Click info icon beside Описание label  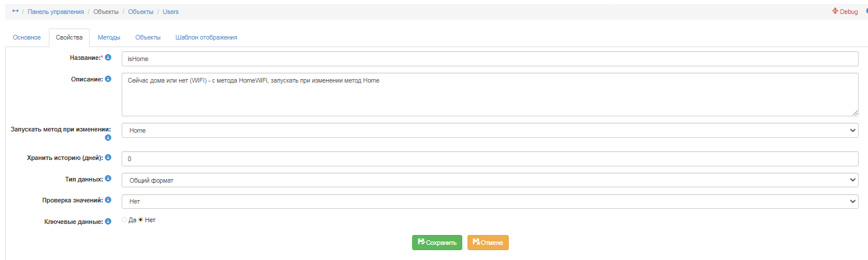[x=108, y=79]
